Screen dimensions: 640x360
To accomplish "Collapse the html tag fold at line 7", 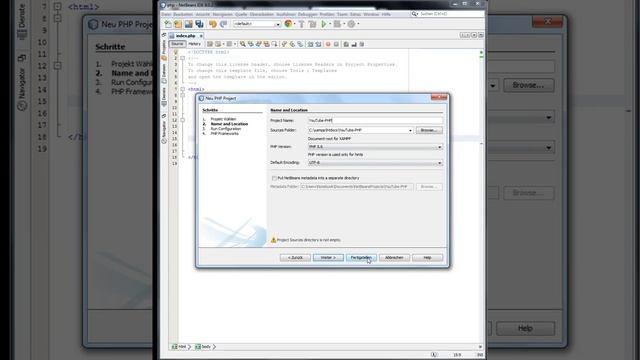I will 182,89.
